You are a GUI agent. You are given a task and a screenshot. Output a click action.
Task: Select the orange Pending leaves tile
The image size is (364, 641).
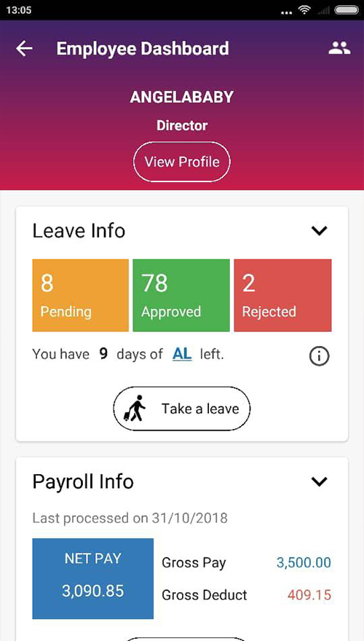(x=81, y=295)
